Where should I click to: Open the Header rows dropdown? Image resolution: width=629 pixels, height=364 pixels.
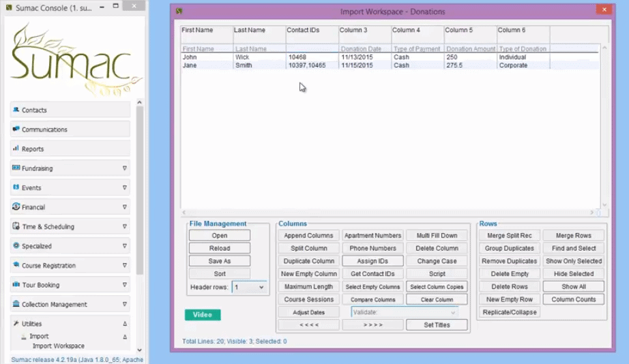point(249,287)
